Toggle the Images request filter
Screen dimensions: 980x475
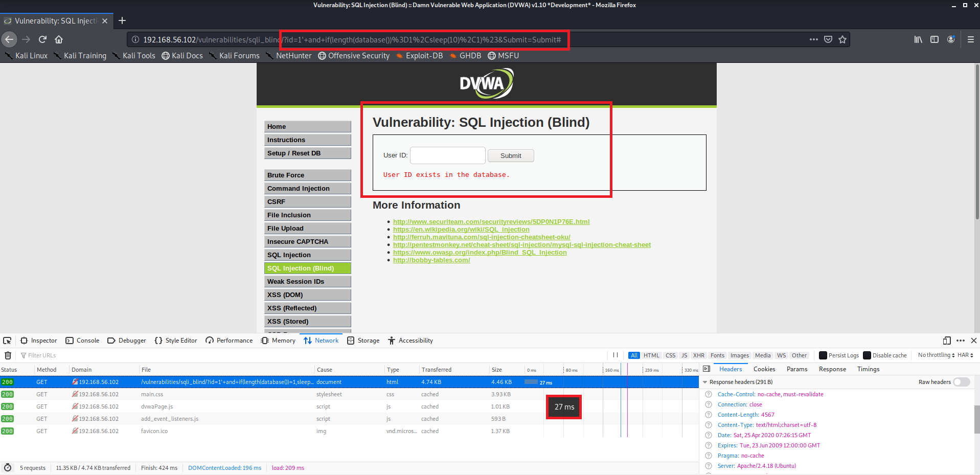coord(739,355)
